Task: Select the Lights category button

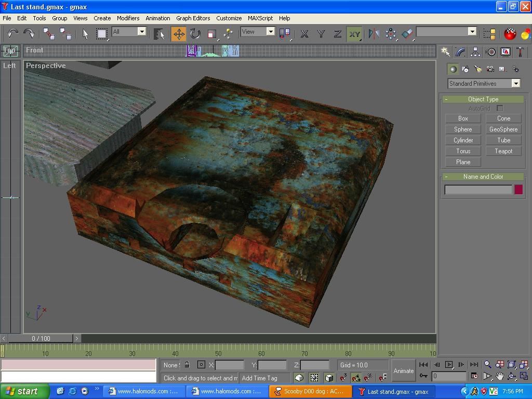Action: 478,69
